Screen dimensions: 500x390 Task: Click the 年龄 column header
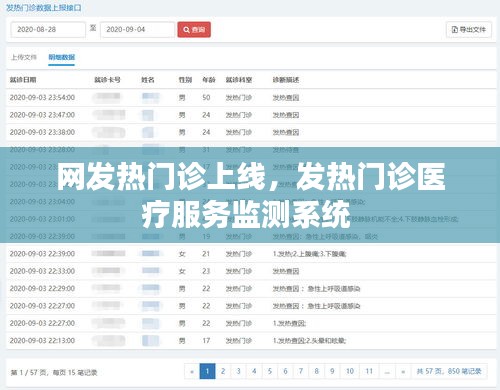pos(209,80)
